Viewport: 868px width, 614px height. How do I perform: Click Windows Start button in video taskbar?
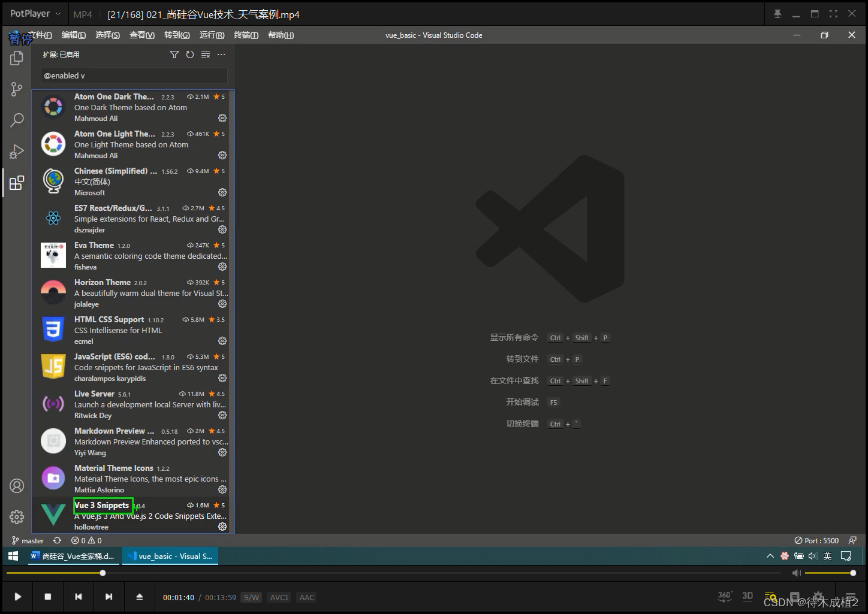pos(13,556)
